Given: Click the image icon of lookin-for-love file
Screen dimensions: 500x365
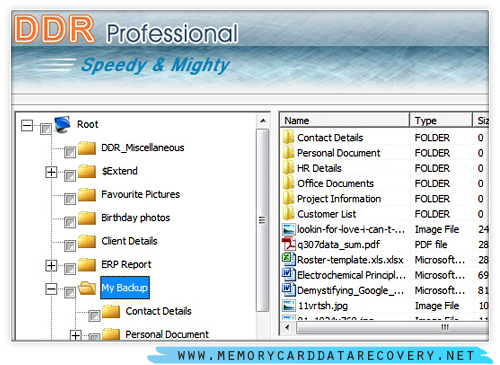Looking at the screenshot, I should coord(289,229).
